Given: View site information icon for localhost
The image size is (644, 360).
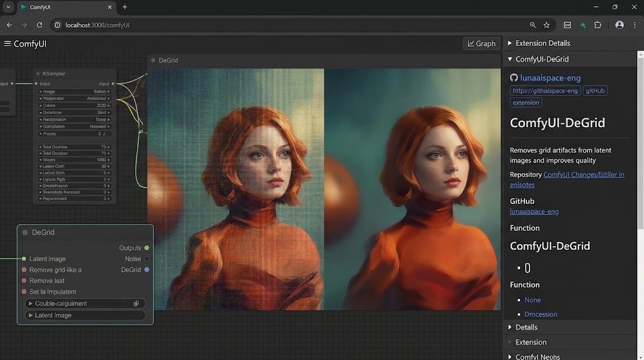Looking at the screenshot, I should 57,25.
